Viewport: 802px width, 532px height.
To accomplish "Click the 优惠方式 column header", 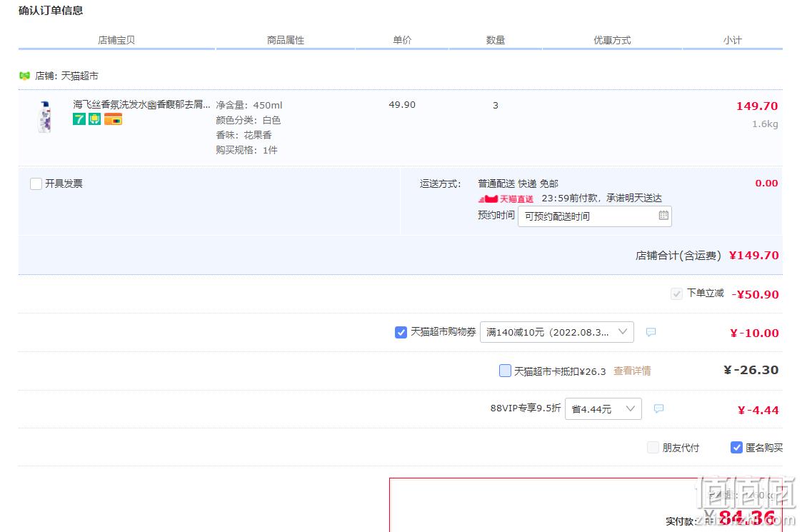I will [x=612, y=40].
